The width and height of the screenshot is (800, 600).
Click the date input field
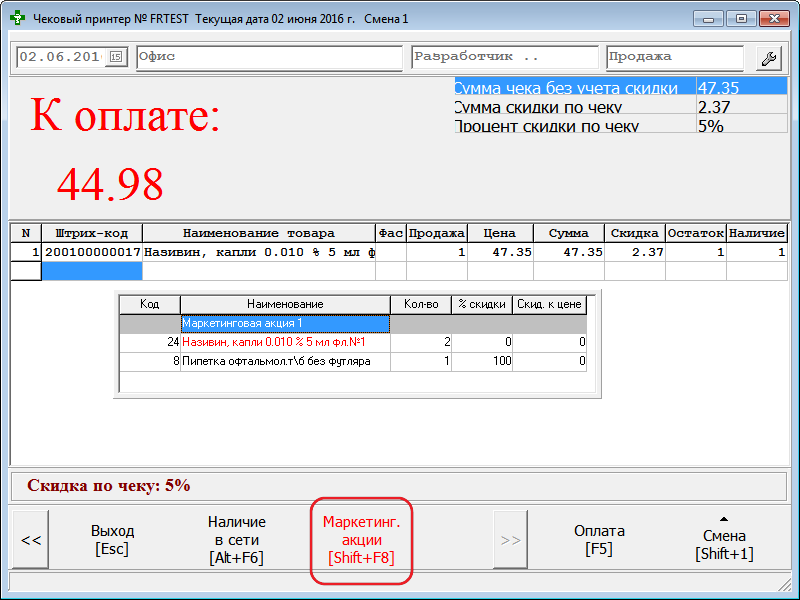(x=60, y=58)
